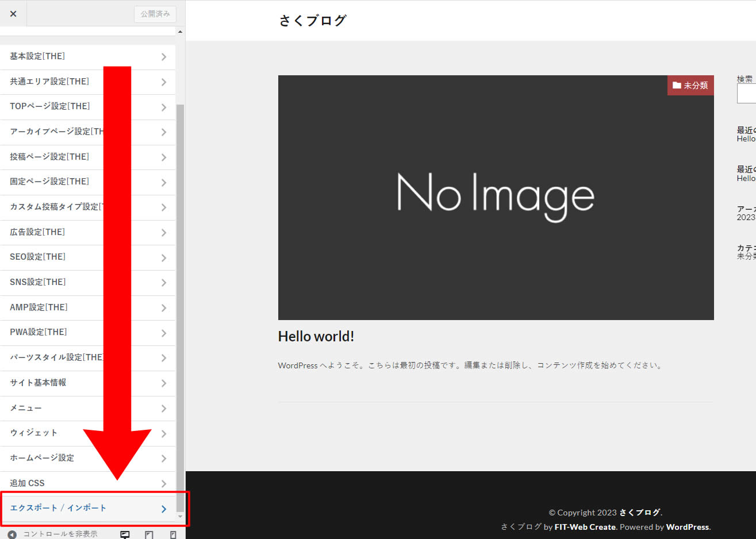Image resolution: width=756 pixels, height=539 pixels.
Task: Click chevron beside SEO設定[THE]
Action: 164,258
